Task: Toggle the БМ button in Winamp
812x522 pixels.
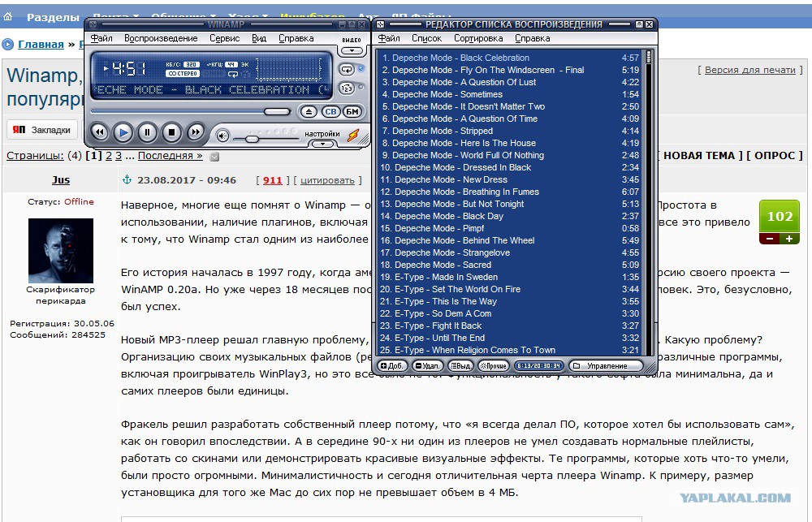Action: point(352,111)
